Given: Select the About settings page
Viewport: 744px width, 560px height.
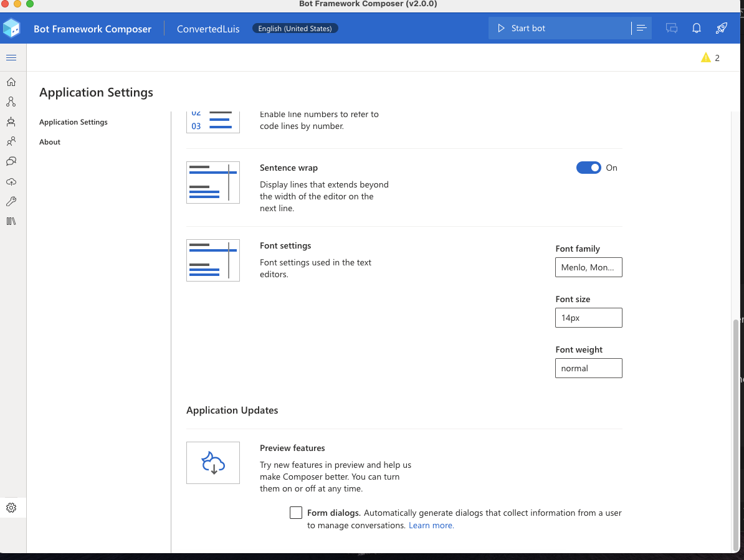Looking at the screenshot, I should [50, 142].
